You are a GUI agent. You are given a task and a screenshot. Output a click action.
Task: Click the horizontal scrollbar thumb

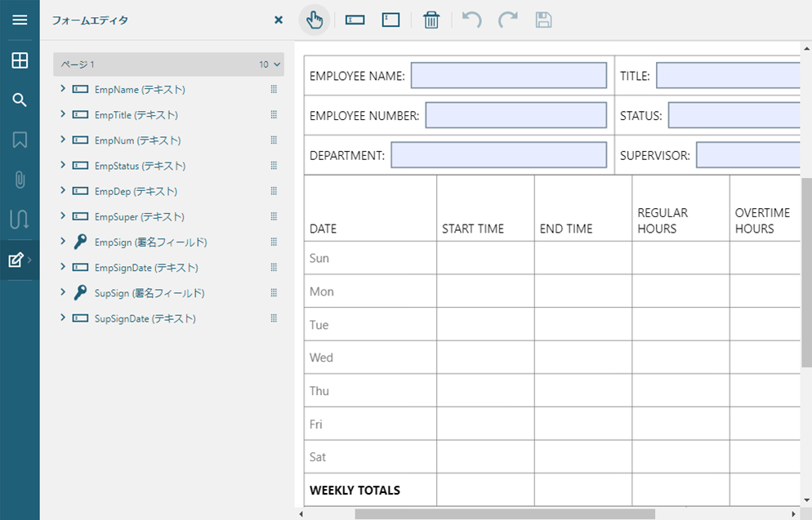[505, 513]
